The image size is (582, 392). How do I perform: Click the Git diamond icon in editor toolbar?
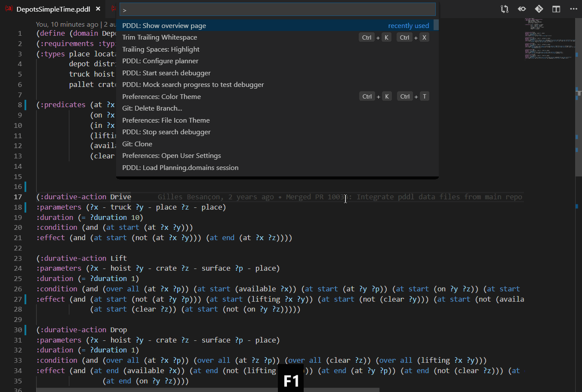pos(539,9)
